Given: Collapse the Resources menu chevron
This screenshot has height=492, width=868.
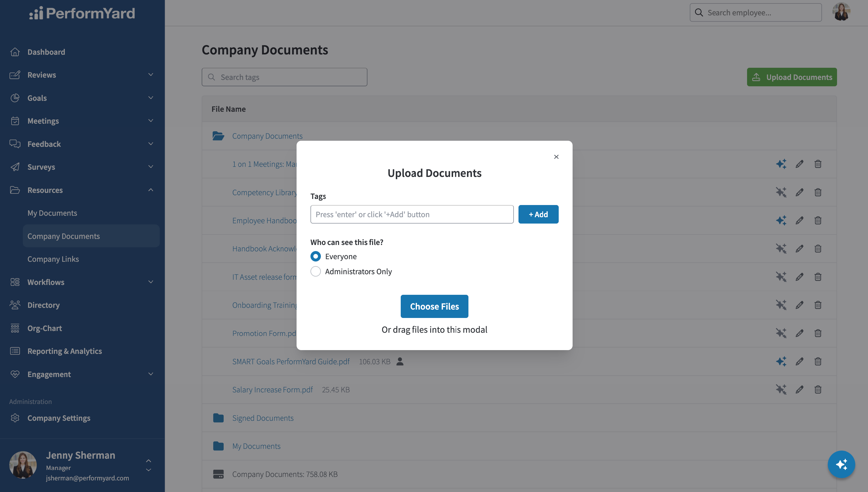Looking at the screenshot, I should (x=150, y=190).
